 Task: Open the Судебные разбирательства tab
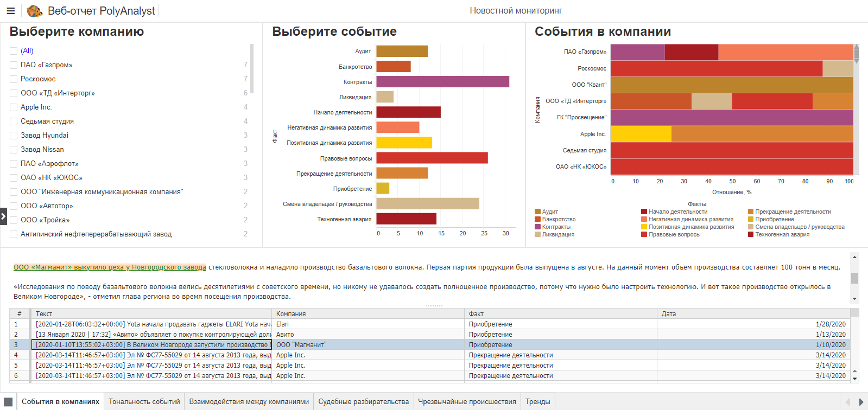(x=363, y=402)
